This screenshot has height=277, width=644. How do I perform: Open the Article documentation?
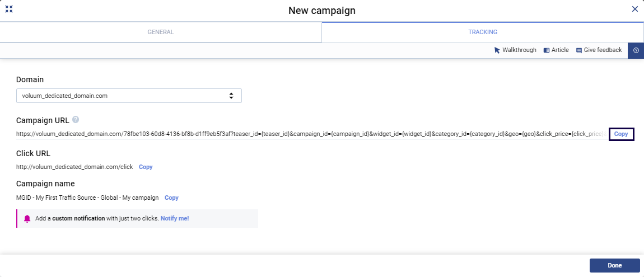click(556, 50)
